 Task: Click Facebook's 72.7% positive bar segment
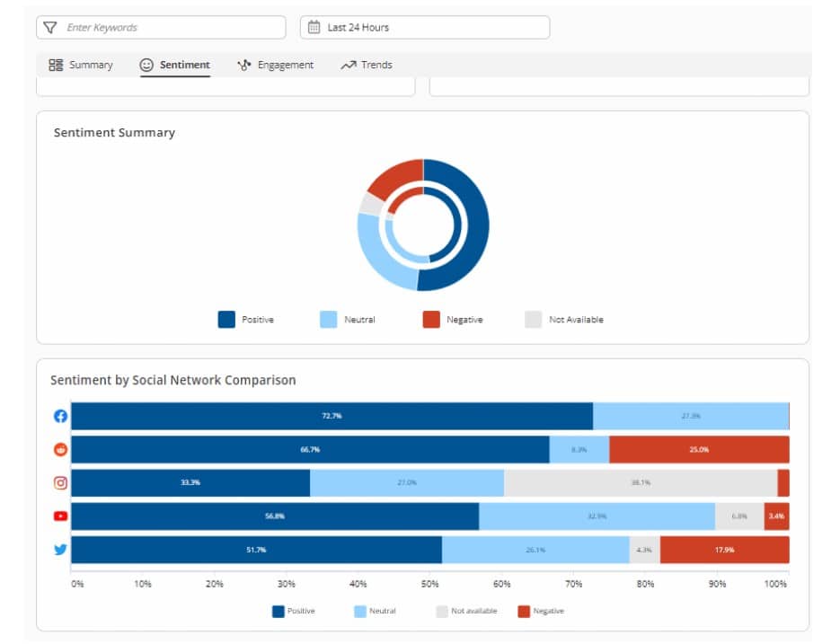332,416
